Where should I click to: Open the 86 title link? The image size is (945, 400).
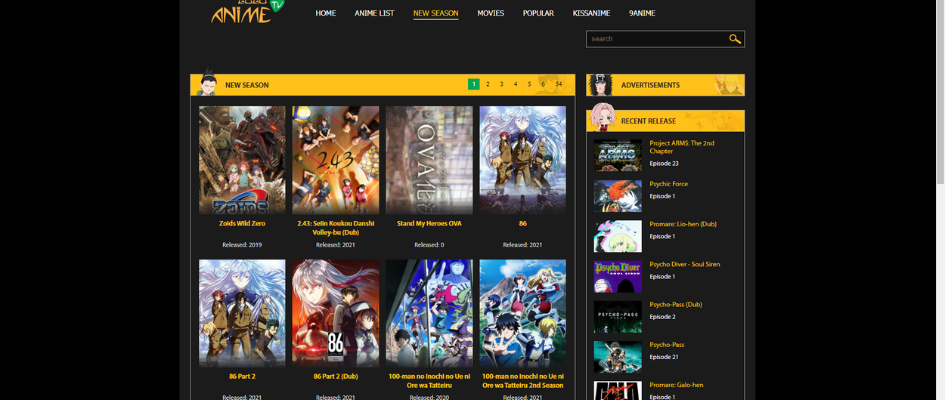[523, 223]
